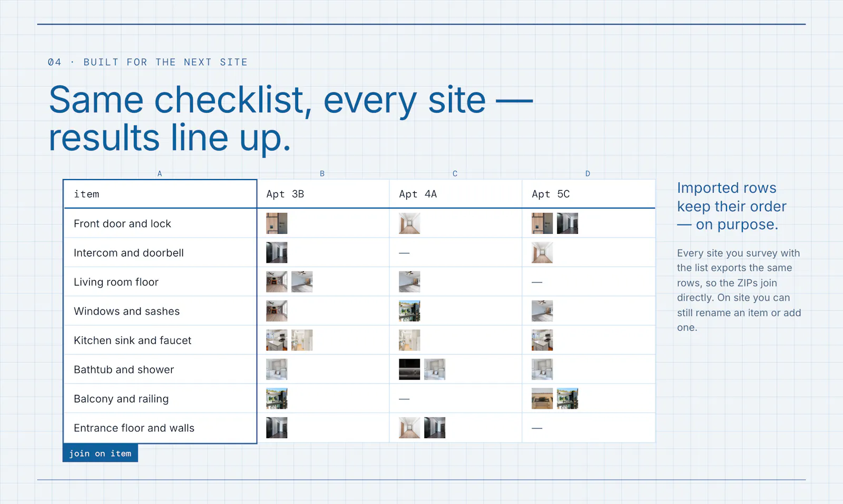
Task: Open the second Living room floor photo for Apt 3B
Action: tap(302, 282)
